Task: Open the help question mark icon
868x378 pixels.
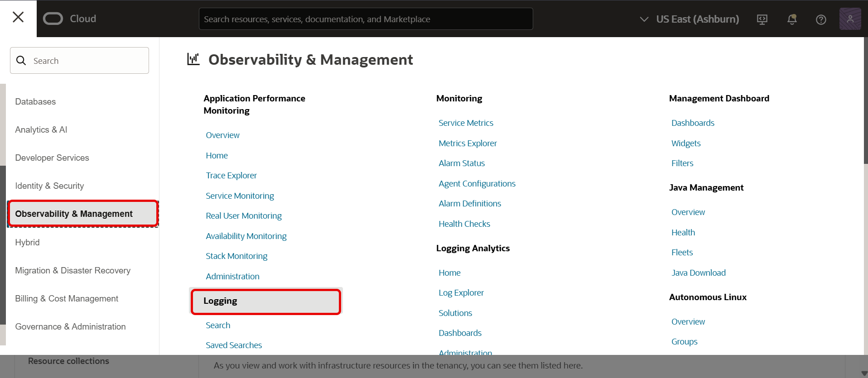Action: [821, 19]
